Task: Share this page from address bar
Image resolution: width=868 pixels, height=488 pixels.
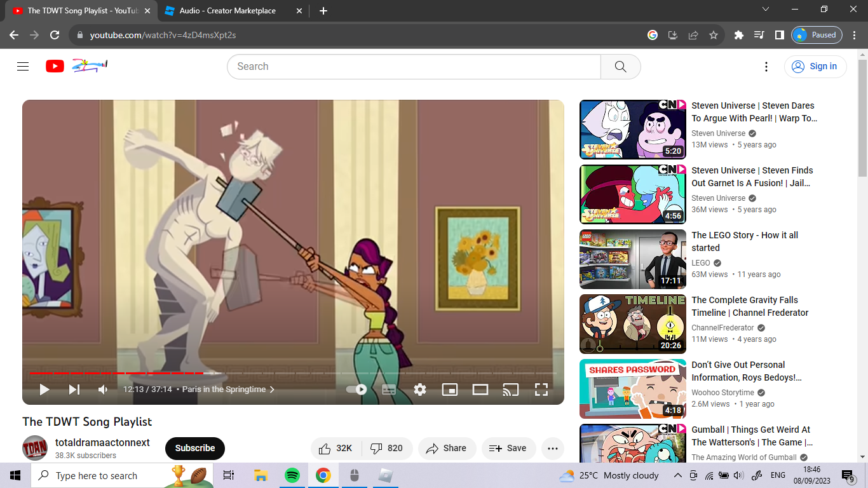Action: 693,35
